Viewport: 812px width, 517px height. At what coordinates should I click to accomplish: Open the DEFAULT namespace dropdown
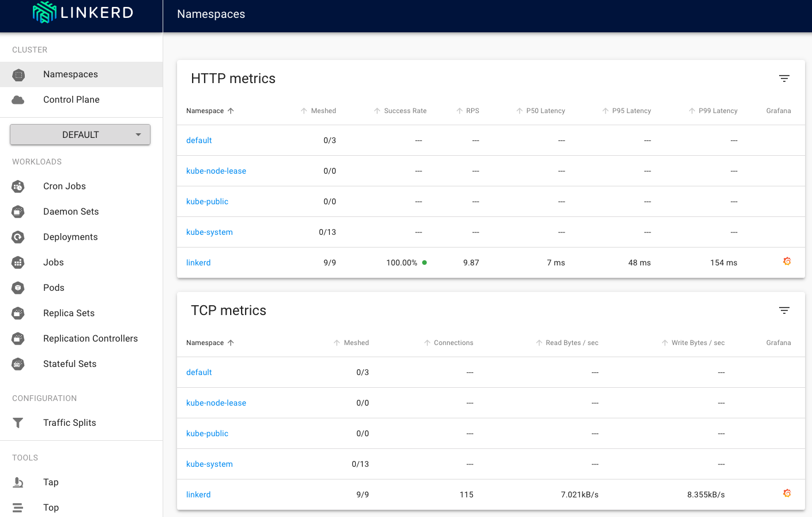pos(80,134)
